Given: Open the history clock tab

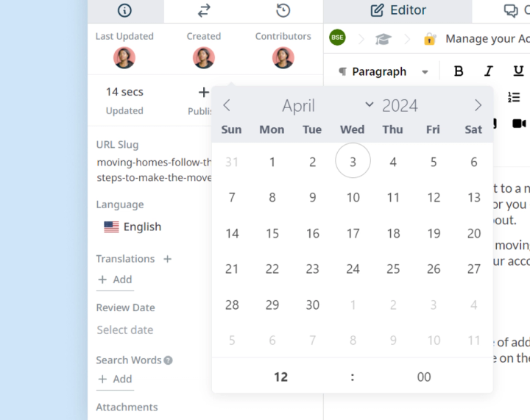Looking at the screenshot, I should pos(283,10).
